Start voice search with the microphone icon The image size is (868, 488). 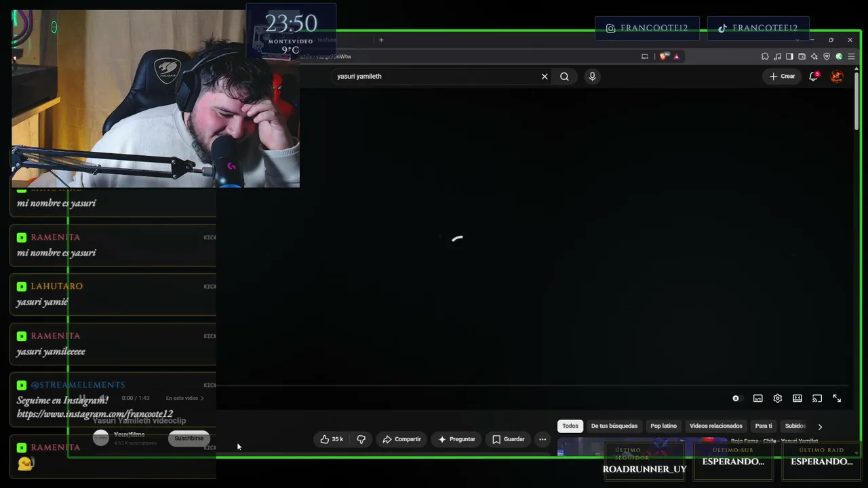pyautogui.click(x=592, y=77)
